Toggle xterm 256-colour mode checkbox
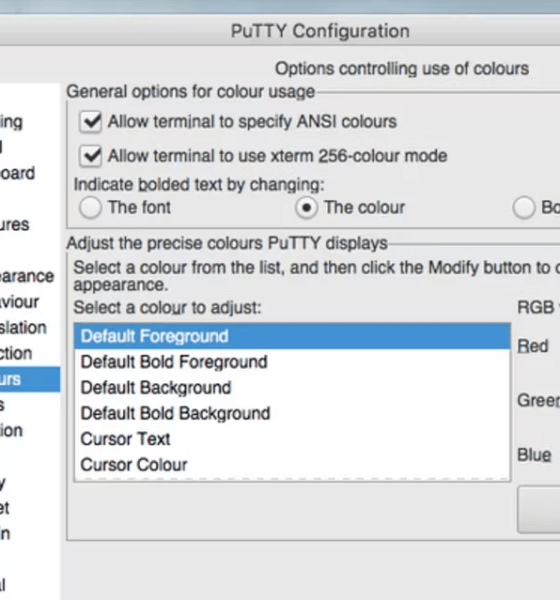The image size is (560, 600). coord(90,156)
